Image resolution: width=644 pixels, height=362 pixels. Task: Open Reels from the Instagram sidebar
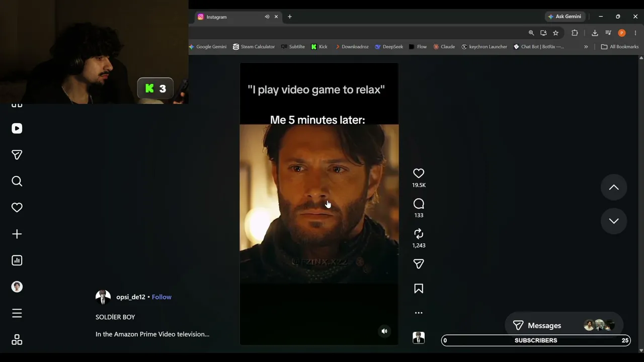17,129
